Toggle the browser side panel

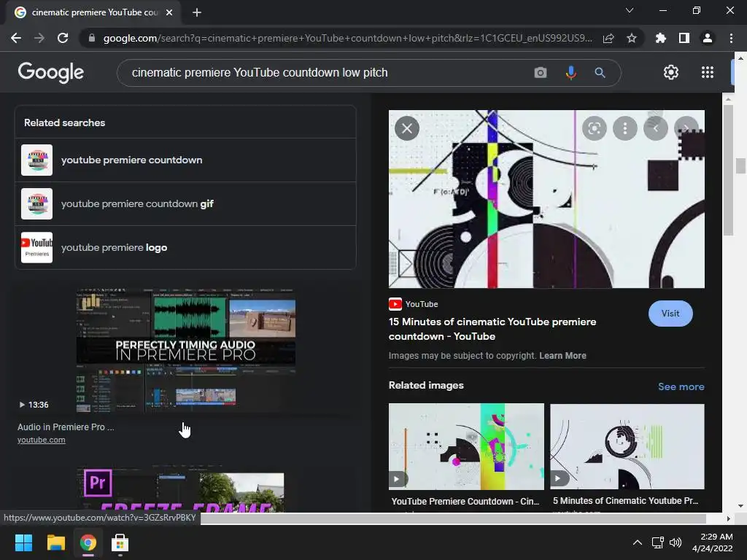click(x=684, y=38)
